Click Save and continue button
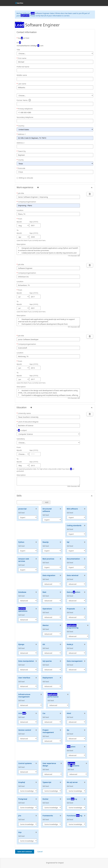 coord(25,852)
